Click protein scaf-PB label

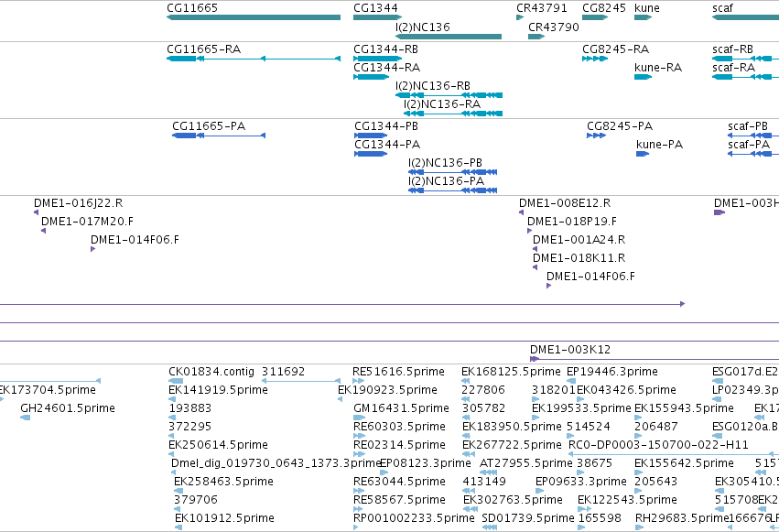(x=748, y=126)
